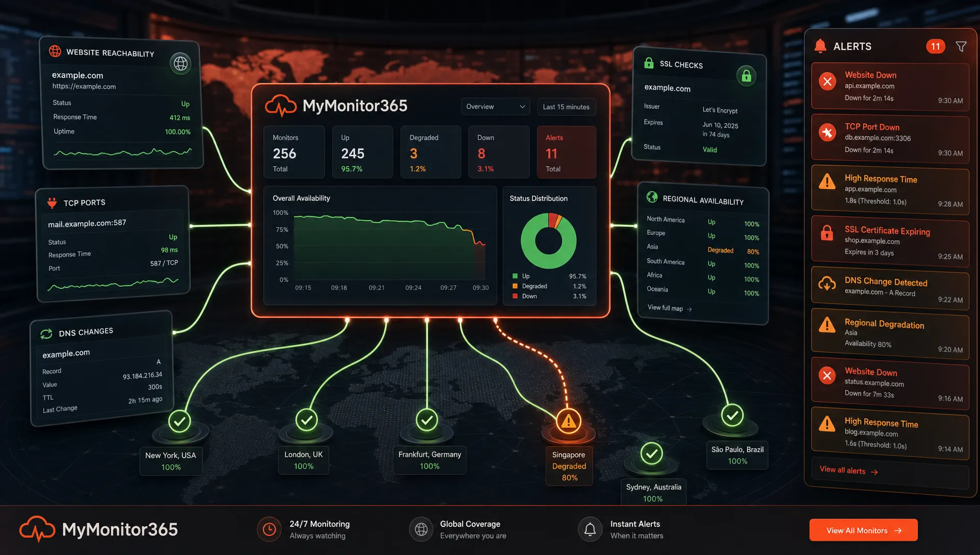The image size is (980, 555).
Task: Click the red X icon on api.example.com alert
Action: pyautogui.click(x=827, y=81)
